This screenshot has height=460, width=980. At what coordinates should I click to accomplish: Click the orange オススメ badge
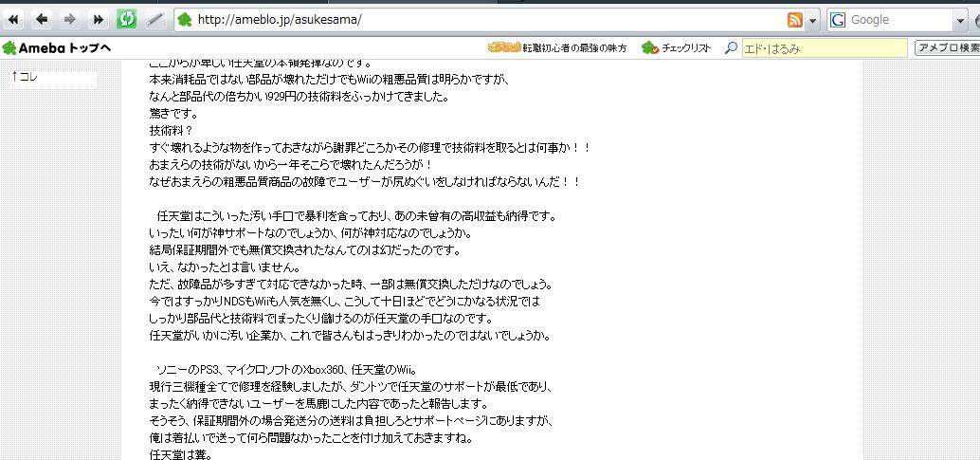click(x=504, y=47)
